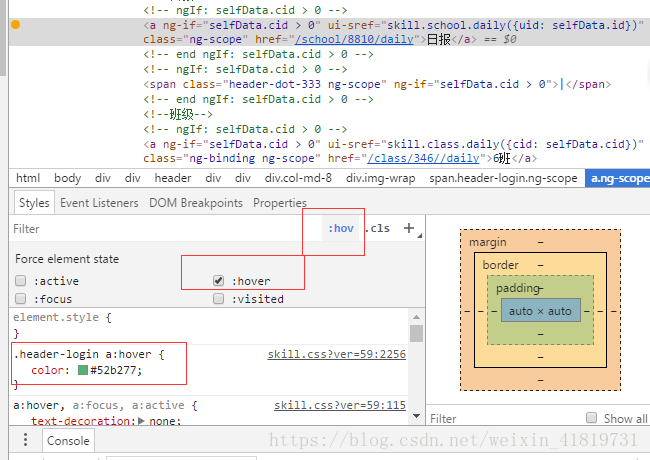
Task: Select the <!--班级--> comment node
Action: (178, 114)
